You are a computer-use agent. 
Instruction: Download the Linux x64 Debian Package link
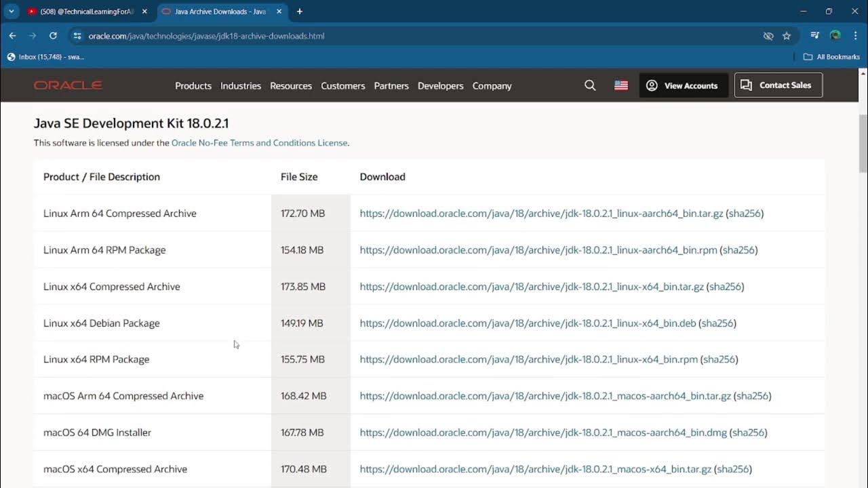pos(528,323)
